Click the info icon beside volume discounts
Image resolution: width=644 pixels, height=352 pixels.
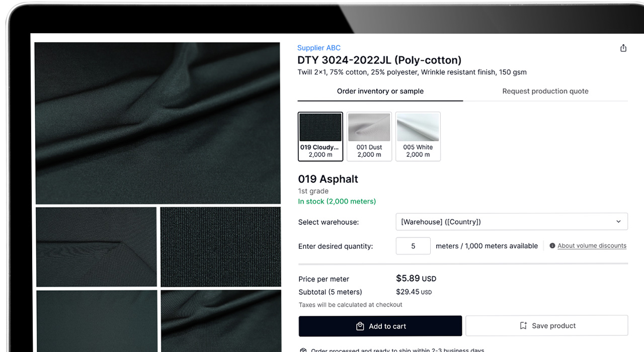[x=552, y=246]
